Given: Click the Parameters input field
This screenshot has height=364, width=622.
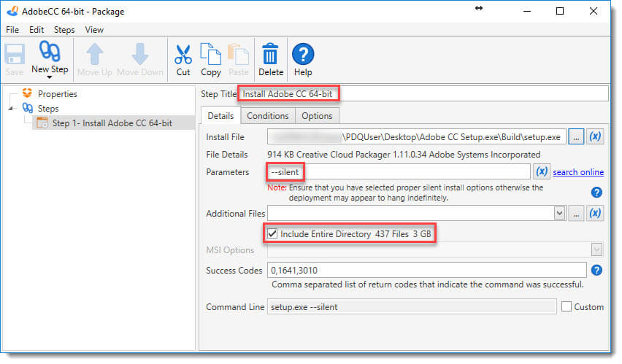Looking at the screenshot, I should tap(399, 171).
